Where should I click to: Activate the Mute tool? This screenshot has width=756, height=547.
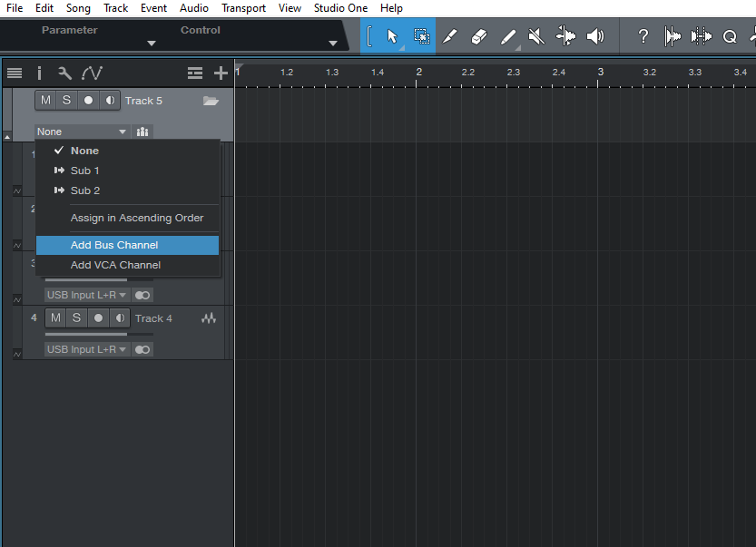(536, 36)
